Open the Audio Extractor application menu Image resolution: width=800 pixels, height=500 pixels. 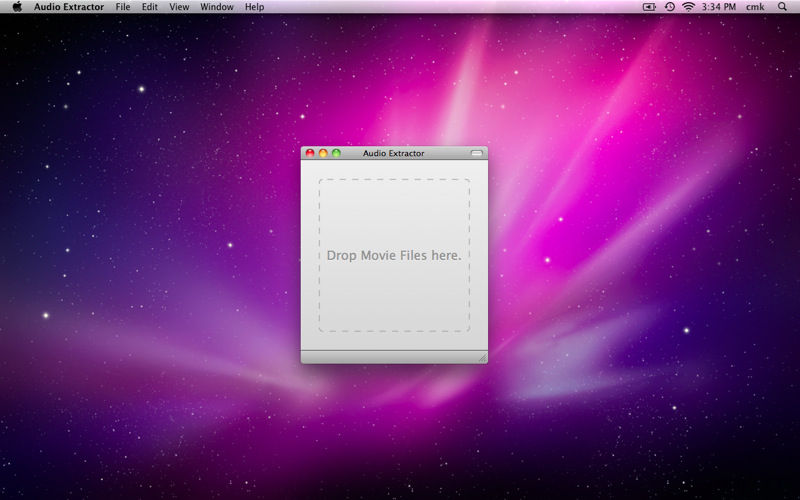[x=69, y=7]
